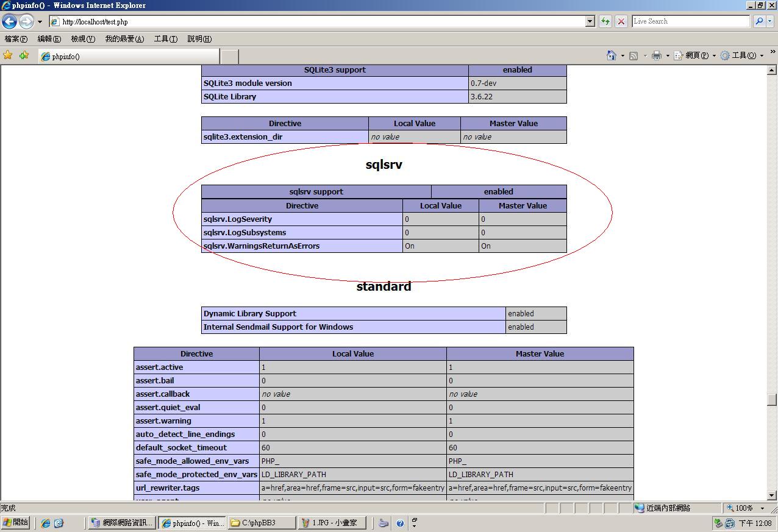This screenshot has width=778, height=532.
Task: Expand the zoom level dropdown arrow
Action: tap(762, 508)
